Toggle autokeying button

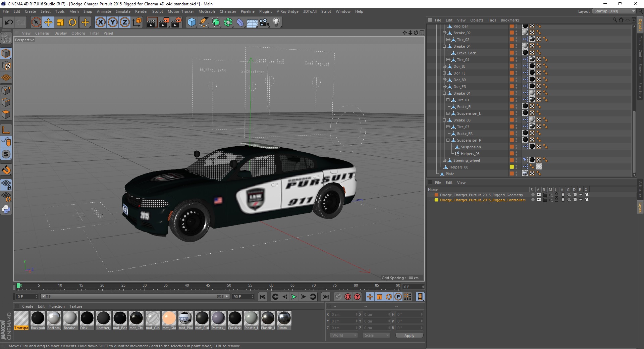pos(348,297)
